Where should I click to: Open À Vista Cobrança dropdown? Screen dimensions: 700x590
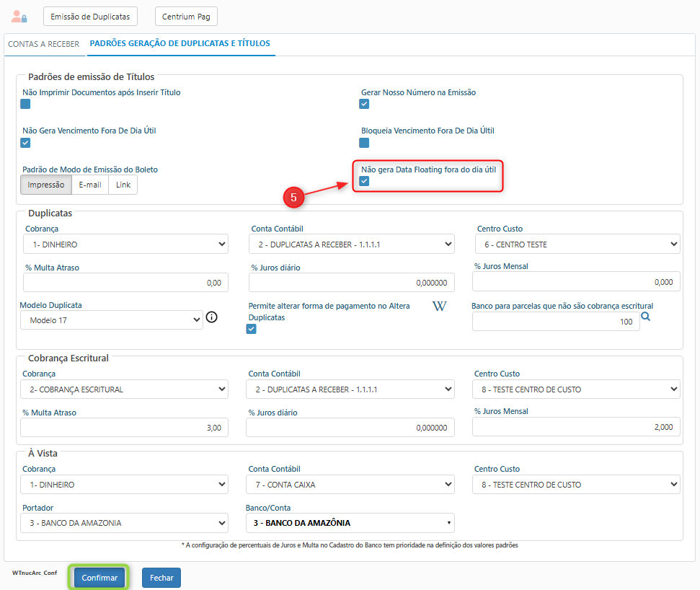pyautogui.click(x=125, y=485)
